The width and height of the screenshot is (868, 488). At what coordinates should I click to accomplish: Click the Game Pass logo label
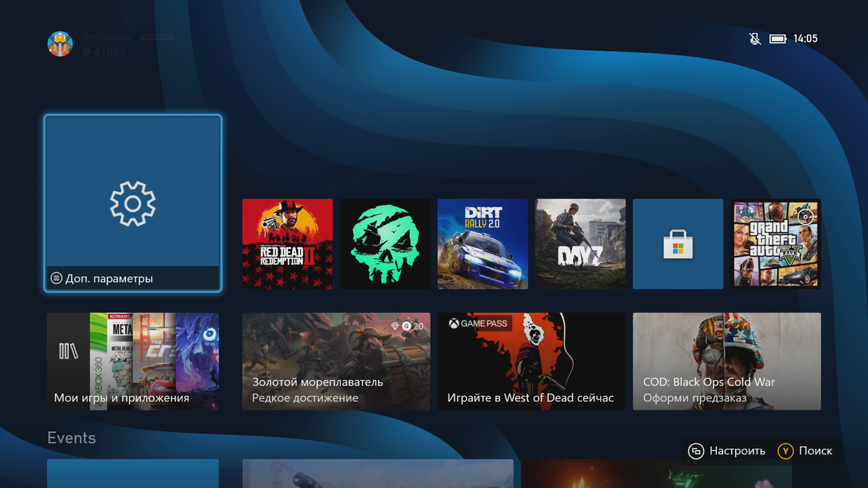click(478, 324)
